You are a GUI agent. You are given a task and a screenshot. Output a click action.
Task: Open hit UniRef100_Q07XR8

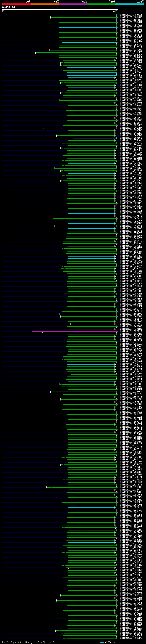(131, 377)
